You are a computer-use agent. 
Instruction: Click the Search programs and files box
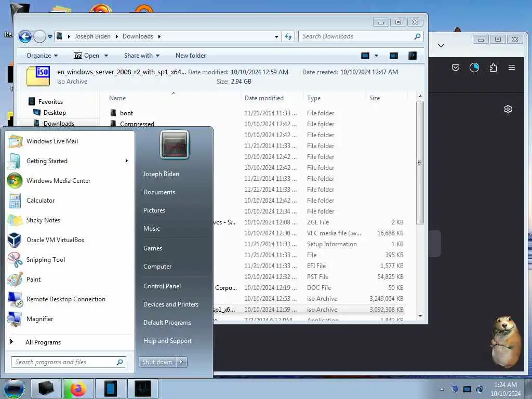click(68, 362)
